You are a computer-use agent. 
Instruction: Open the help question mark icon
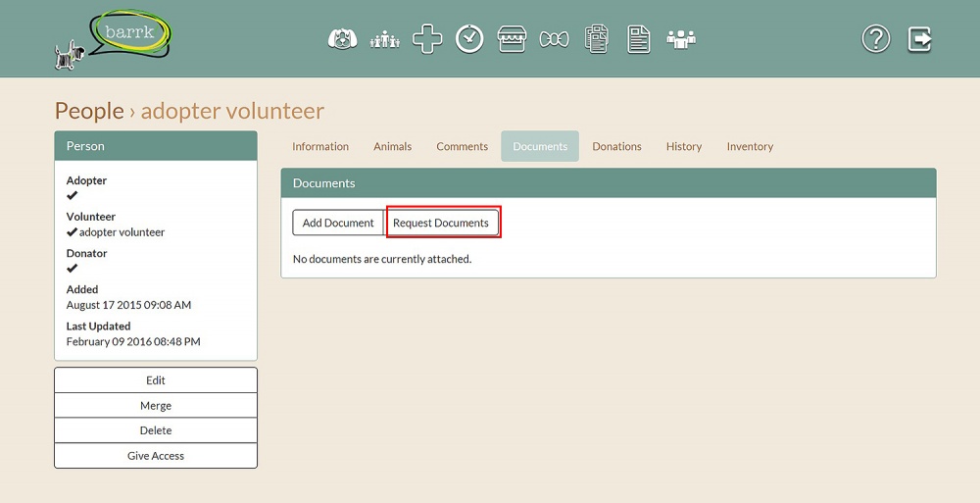[x=875, y=39]
